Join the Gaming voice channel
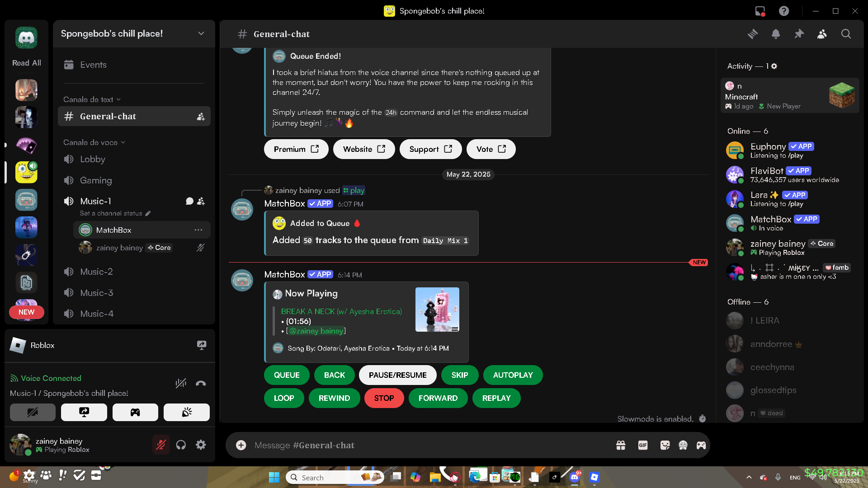Image resolution: width=868 pixels, height=488 pixels. (x=134, y=180)
